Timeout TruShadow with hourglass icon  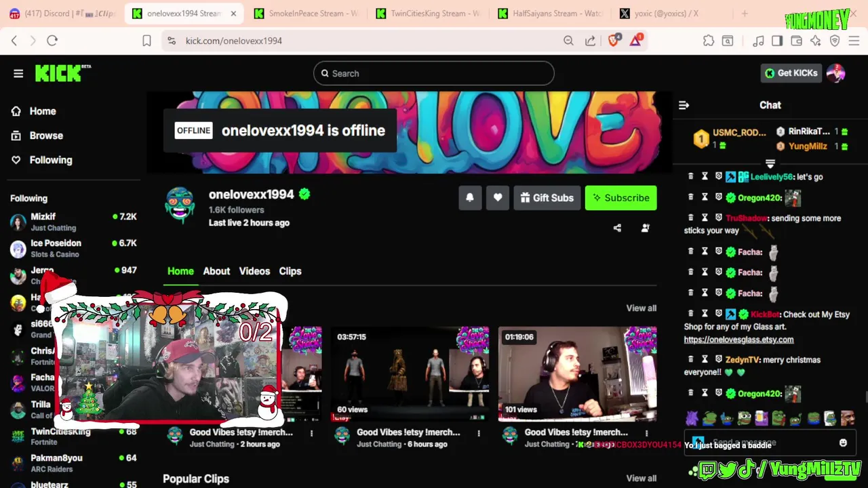705,218
